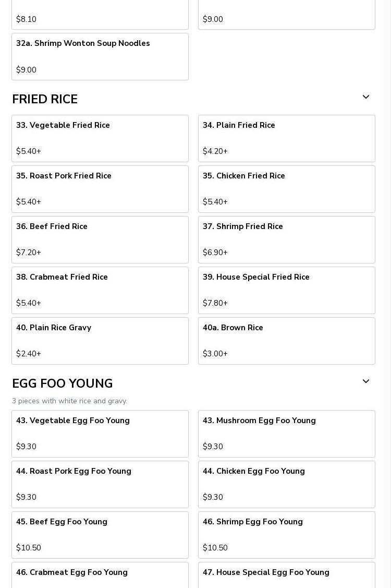Collapse the FRIED RICE section chevron
The width and height of the screenshot is (391, 588).
[x=365, y=98]
